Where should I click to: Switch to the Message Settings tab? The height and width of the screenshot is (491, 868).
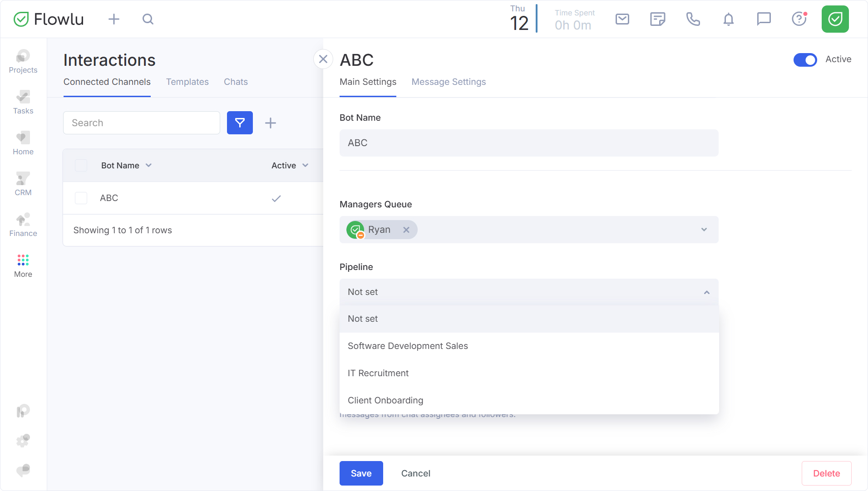[449, 82]
